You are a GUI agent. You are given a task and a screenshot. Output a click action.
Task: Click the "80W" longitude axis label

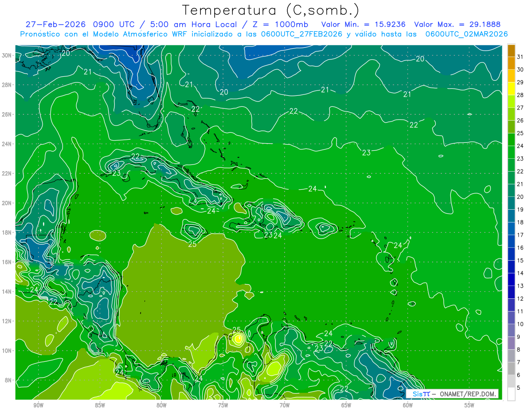161,406
